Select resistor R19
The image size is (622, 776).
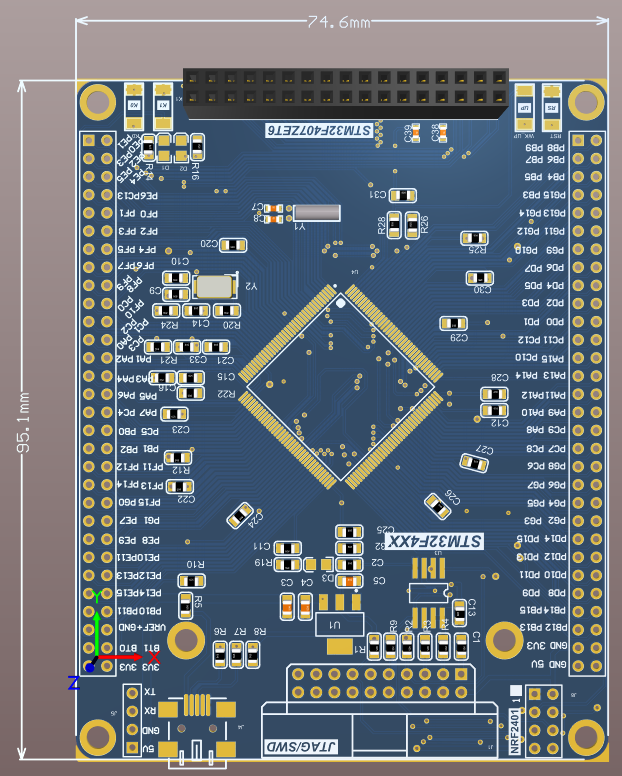pyautogui.click(x=287, y=565)
